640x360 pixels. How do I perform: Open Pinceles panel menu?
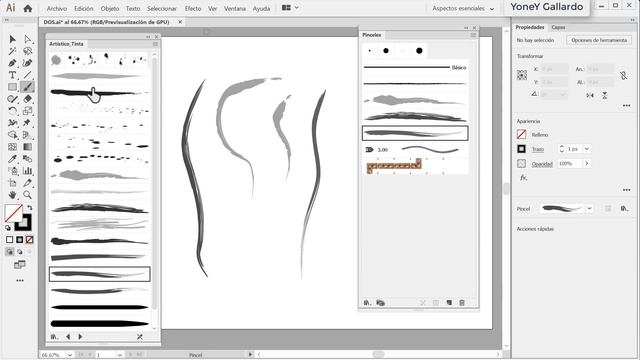pos(473,35)
